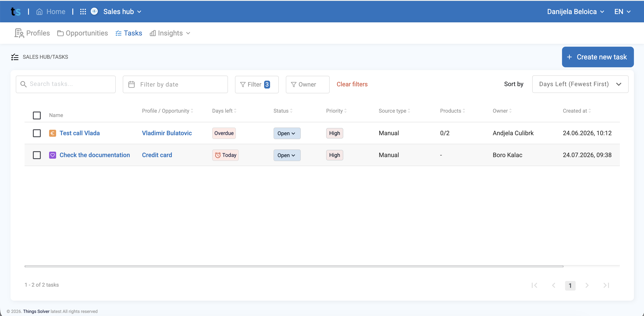Viewport: 644px width, 316px height.
Task: Expand the Open status dropdown for Test call Vlada
Action: 287,133
